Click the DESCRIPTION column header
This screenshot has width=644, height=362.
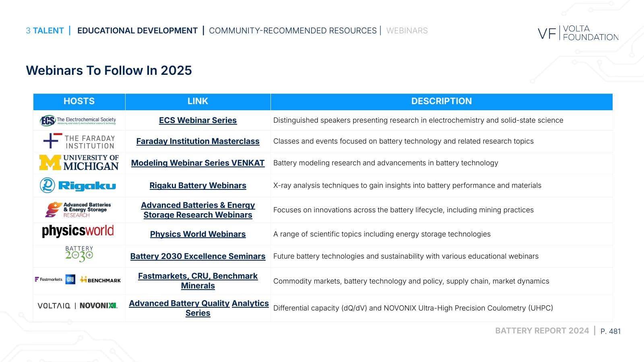(442, 101)
